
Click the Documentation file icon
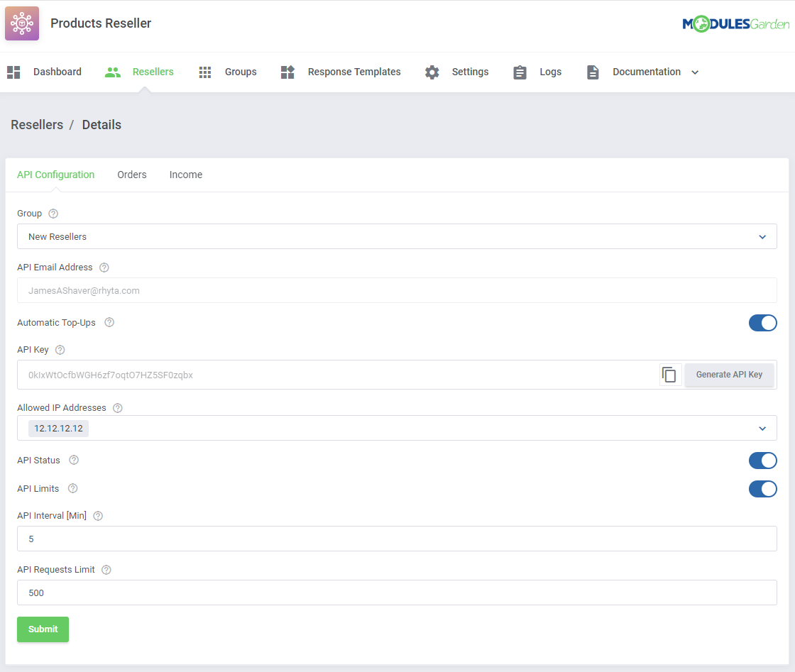[x=593, y=72]
